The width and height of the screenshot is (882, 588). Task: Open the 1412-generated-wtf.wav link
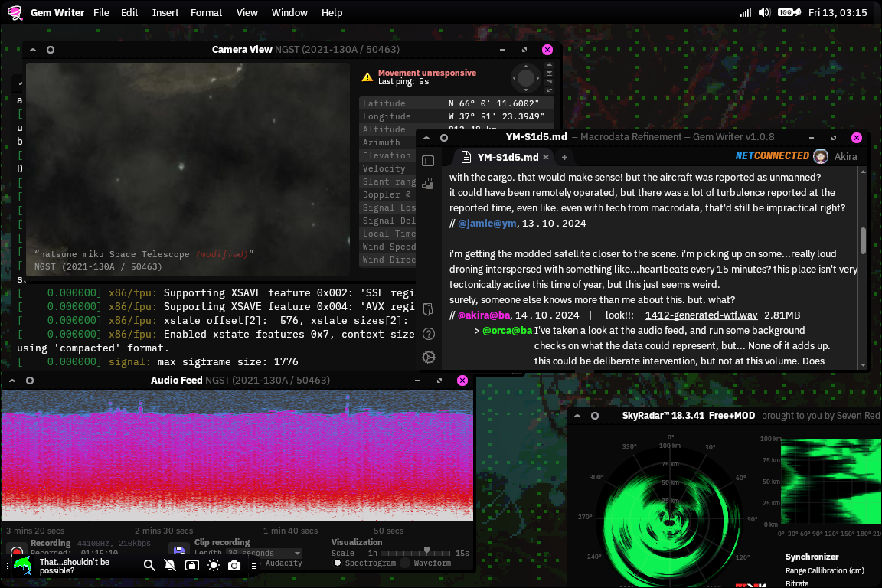pos(701,315)
